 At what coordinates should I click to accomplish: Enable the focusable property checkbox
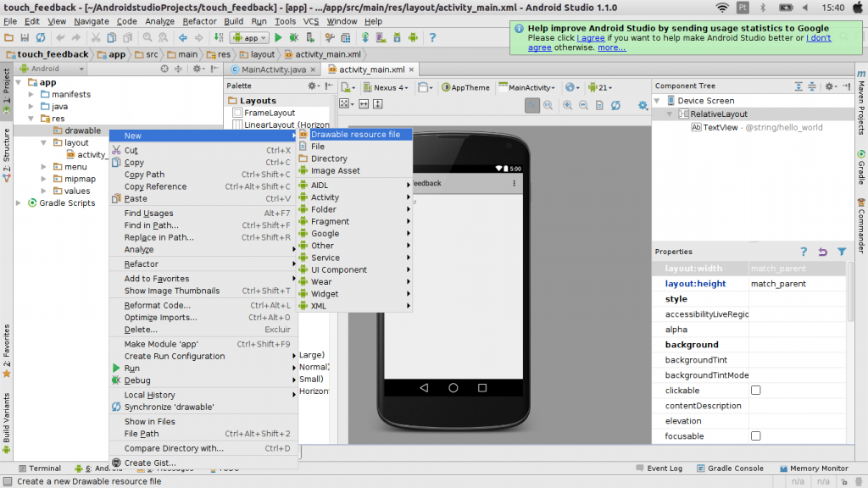(756, 436)
